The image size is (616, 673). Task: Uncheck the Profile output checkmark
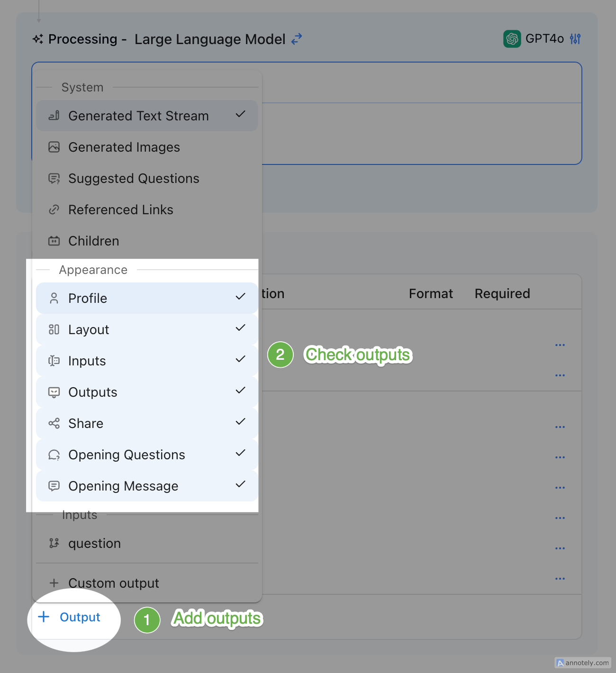point(240,297)
